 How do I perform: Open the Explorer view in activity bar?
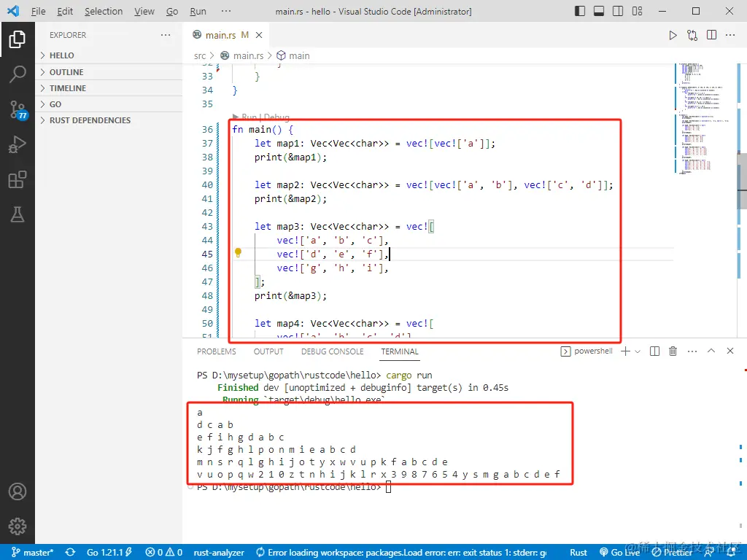click(18, 39)
